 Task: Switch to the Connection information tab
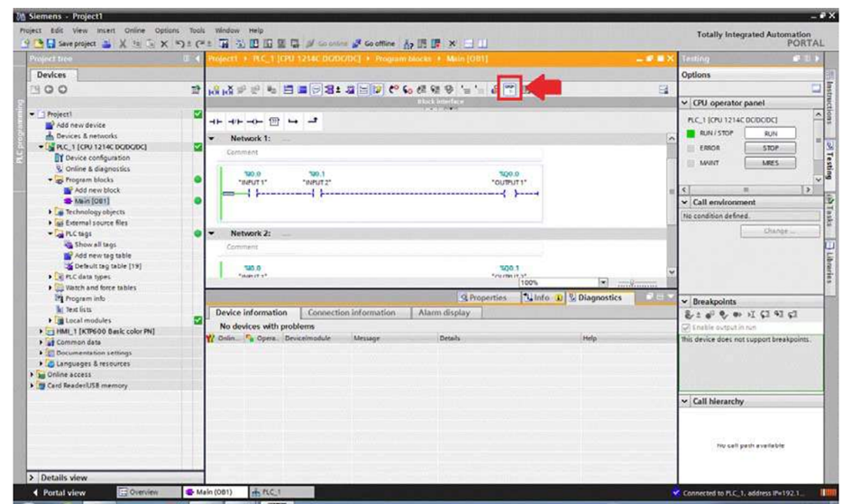point(352,313)
